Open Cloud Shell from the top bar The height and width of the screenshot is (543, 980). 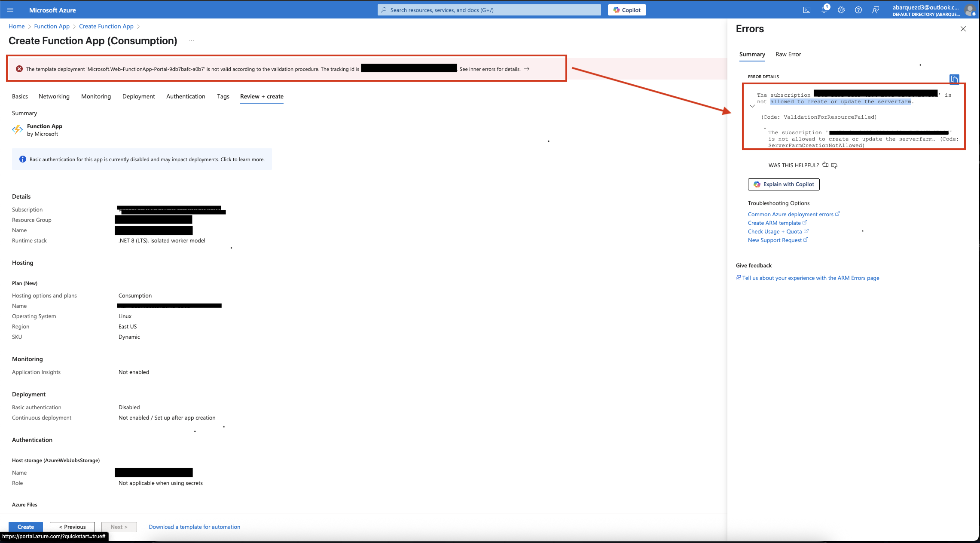point(807,10)
